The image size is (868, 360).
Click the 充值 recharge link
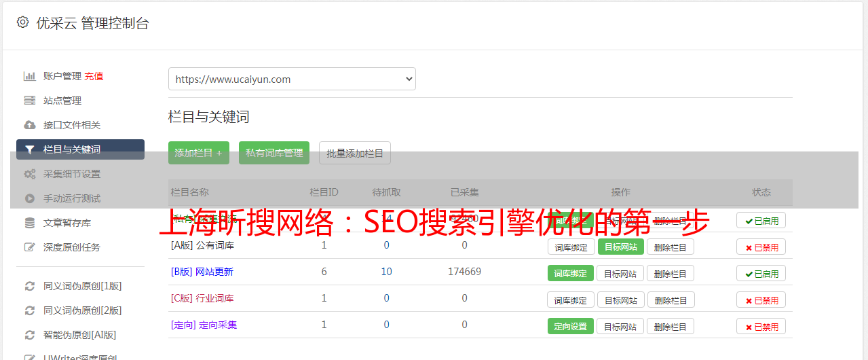[x=94, y=76]
